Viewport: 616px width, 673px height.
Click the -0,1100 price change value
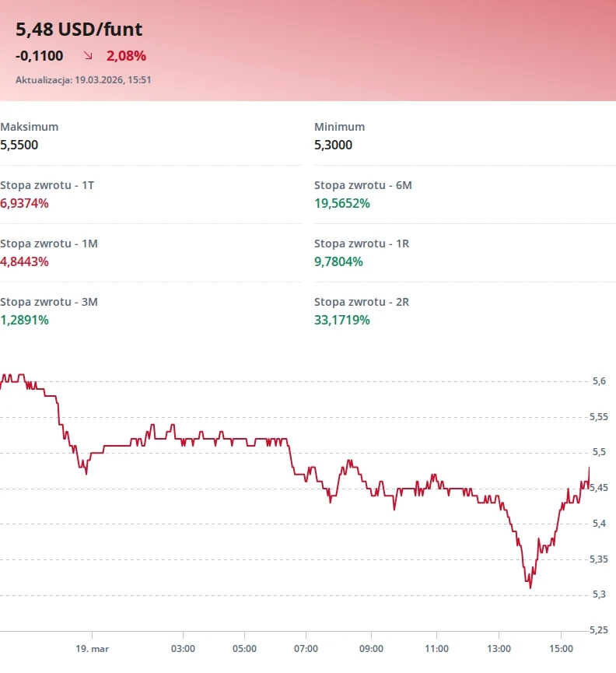click(40, 56)
